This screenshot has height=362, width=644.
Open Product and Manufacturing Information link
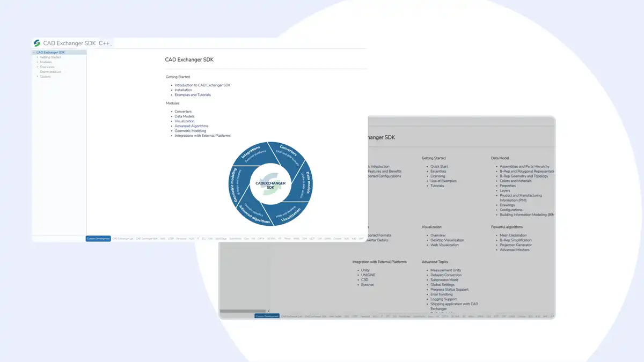(x=521, y=198)
